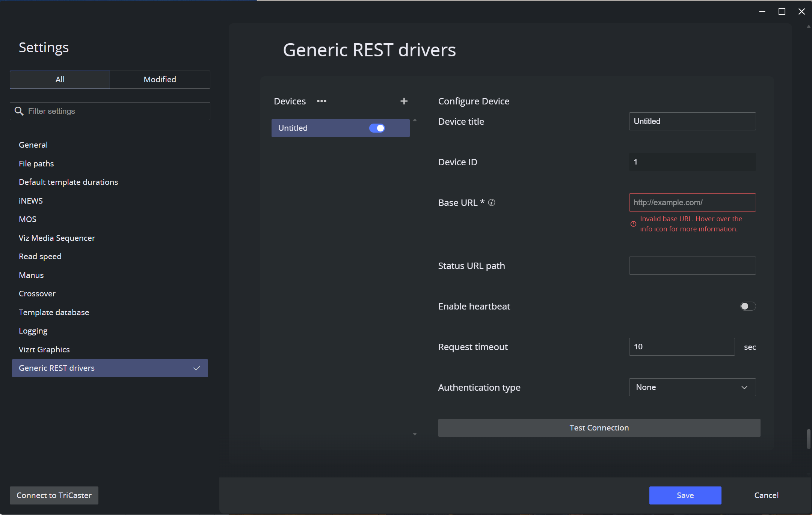Click the Base URL info icon
The image size is (812, 515).
(x=492, y=202)
